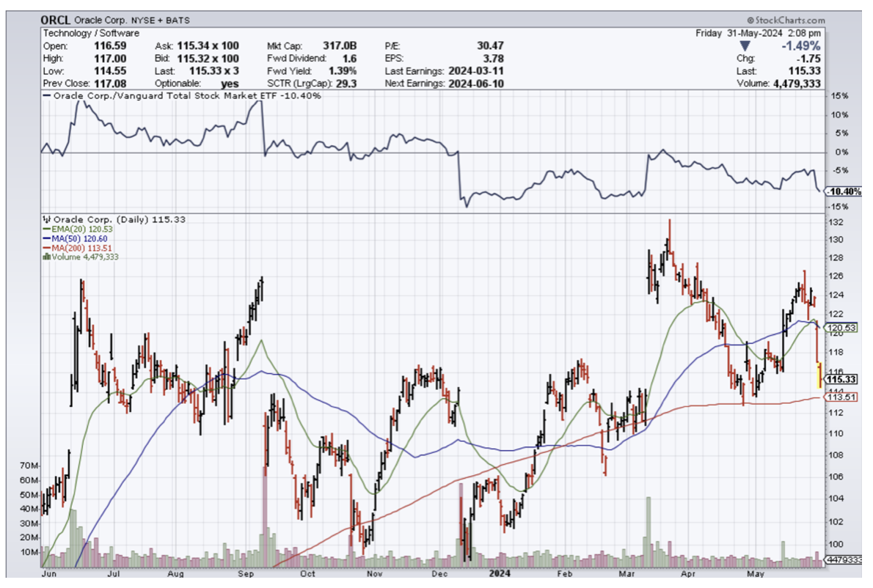
Task: Click the -10.40% relative strength axis tag
Action: [x=842, y=191]
